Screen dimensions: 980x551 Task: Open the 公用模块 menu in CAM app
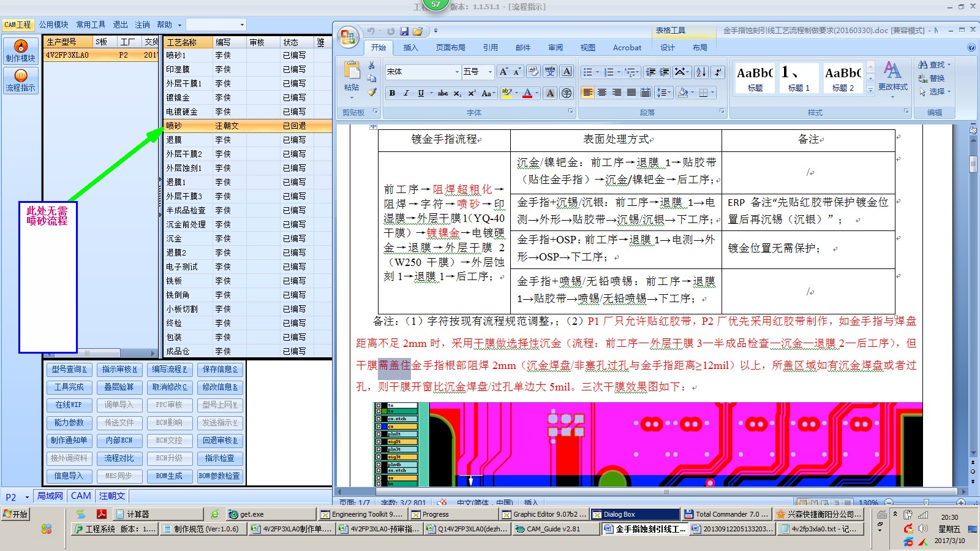click(54, 25)
